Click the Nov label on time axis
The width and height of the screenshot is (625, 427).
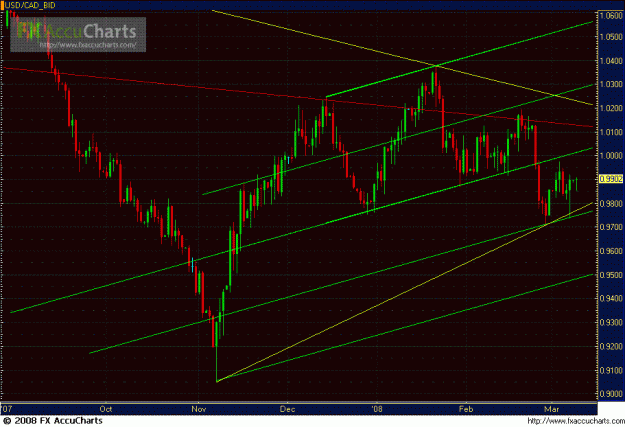point(199,409)
